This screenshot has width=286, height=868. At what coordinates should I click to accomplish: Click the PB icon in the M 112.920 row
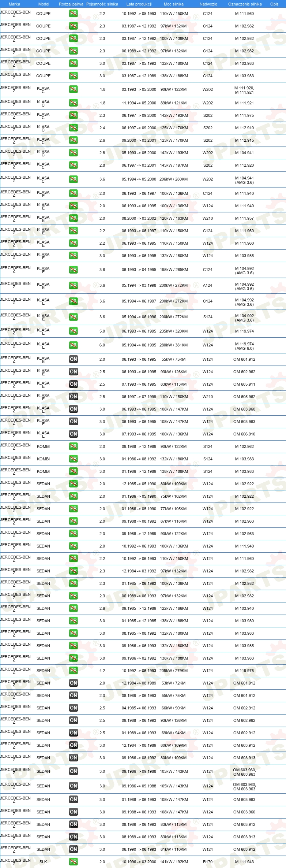(x=74, y=165)
